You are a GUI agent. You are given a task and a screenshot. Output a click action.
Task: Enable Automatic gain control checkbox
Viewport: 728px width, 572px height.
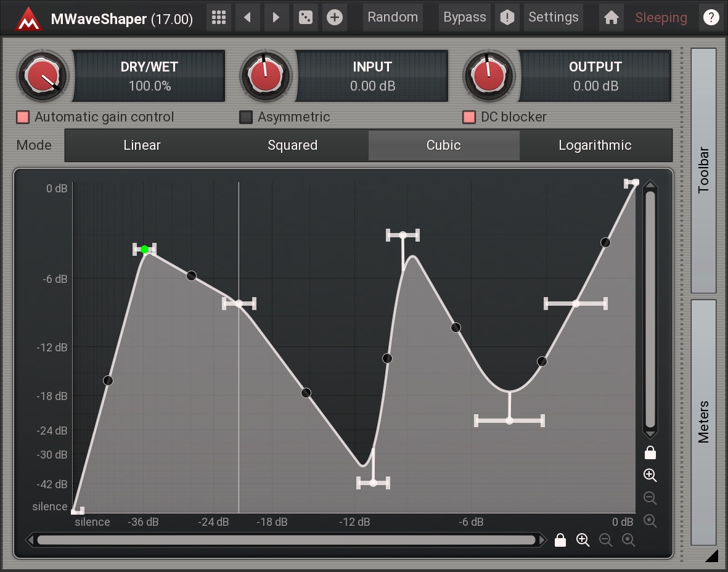coord(23,117)
